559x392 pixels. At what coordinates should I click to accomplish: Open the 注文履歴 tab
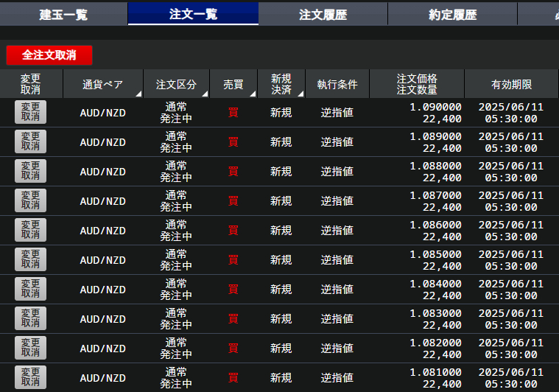323,14
